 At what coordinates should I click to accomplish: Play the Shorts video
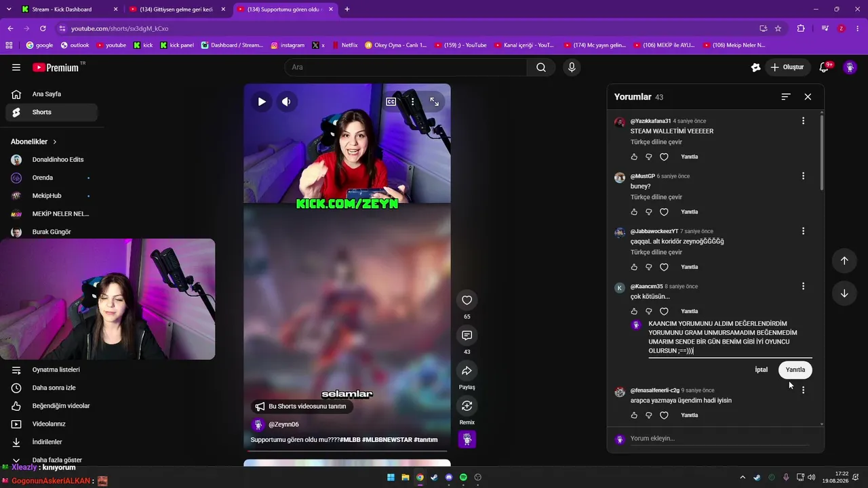[261, 102]
